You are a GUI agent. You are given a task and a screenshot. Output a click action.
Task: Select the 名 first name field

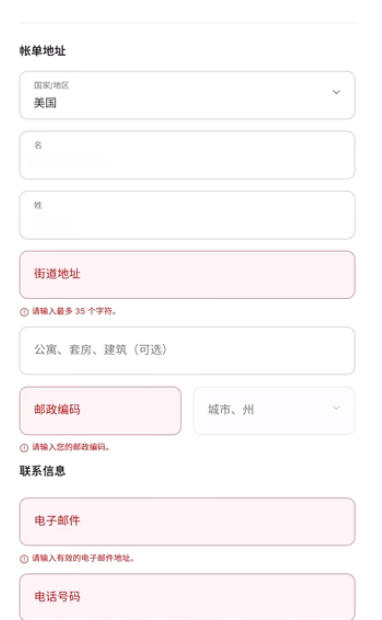(187, 155)
